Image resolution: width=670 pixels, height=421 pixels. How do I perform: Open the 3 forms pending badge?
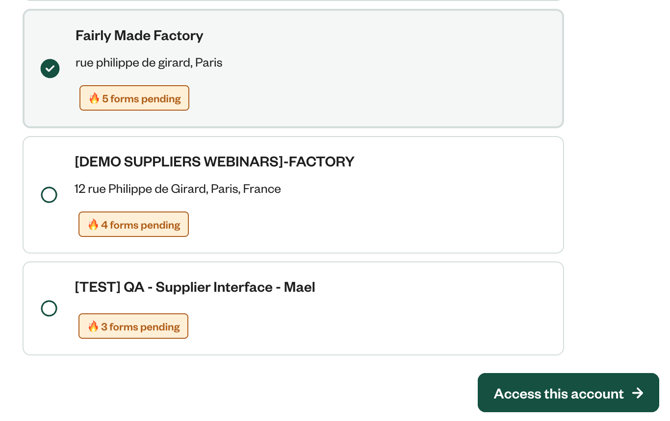(133, 326)
